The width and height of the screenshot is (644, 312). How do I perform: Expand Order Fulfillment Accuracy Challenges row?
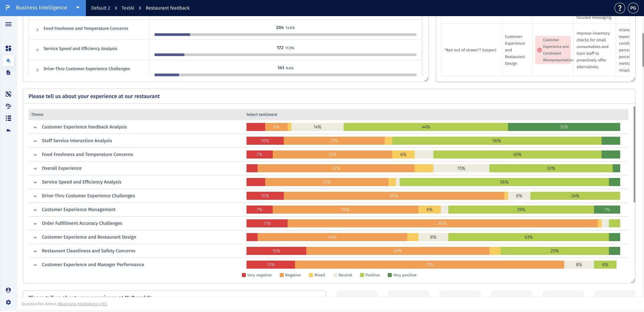[x=35, y=224]
